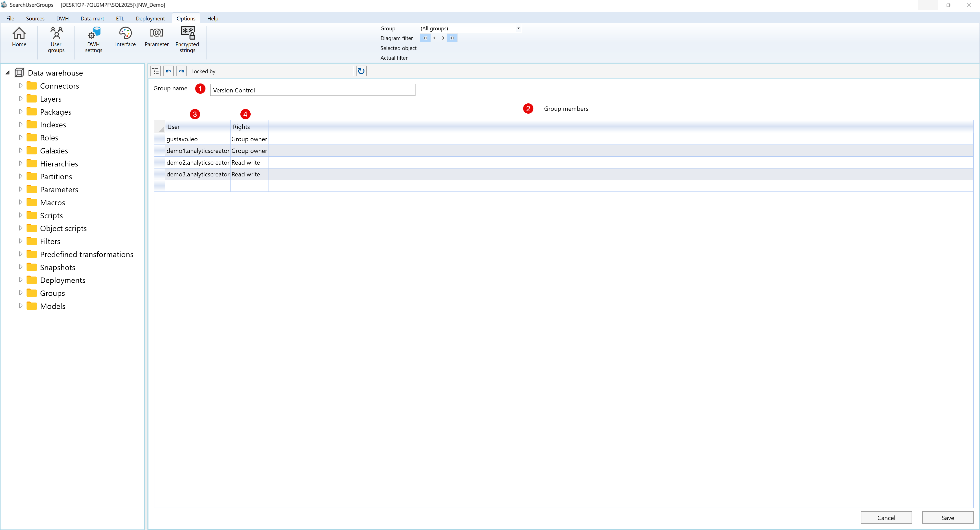
Task: Open the Group dropdown showing (All groups)
Action: coord(518,28)
